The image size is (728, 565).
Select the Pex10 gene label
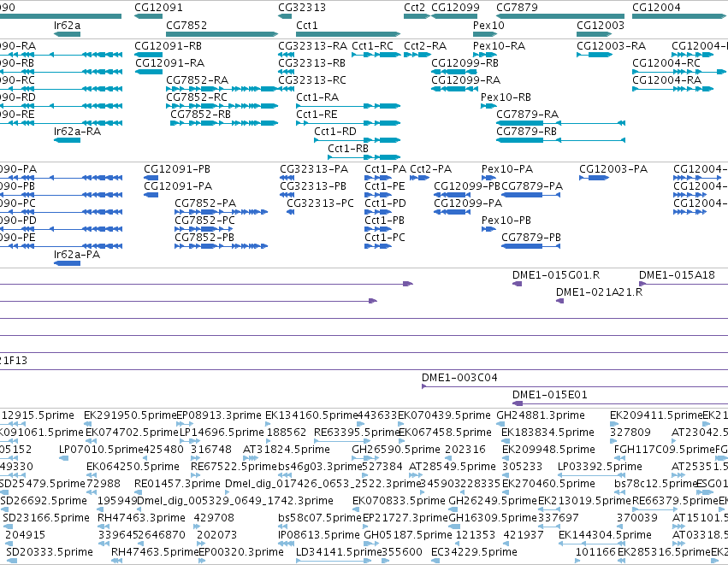click(x=488, y=25)
